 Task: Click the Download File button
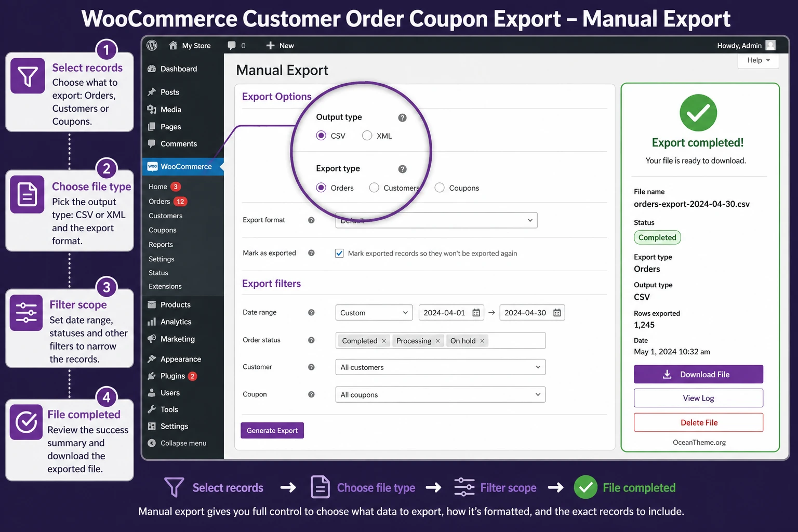tap(698, 374)
